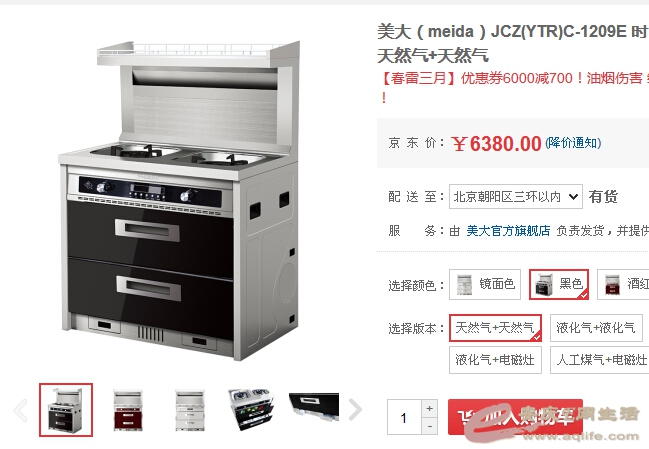View the drawer handle close-up thumbnail
This screenshot has height=449, width=649.
tap(314, 405)
